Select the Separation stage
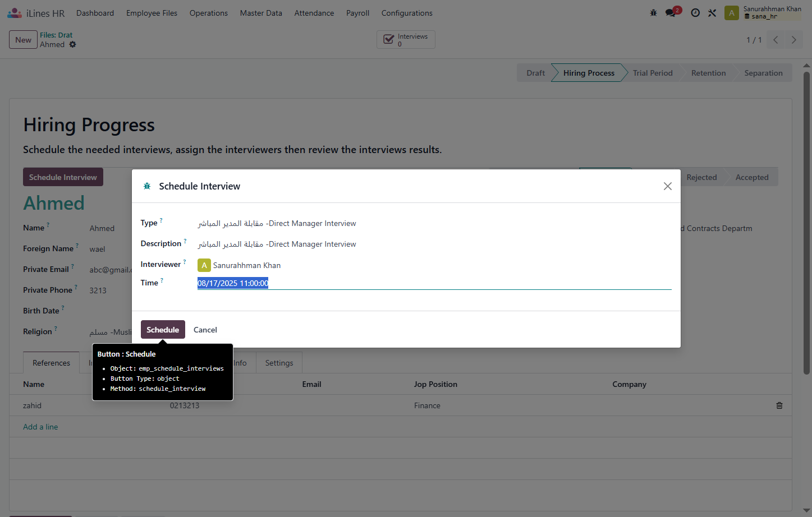 pyautogui.click(x=763, y=73)
